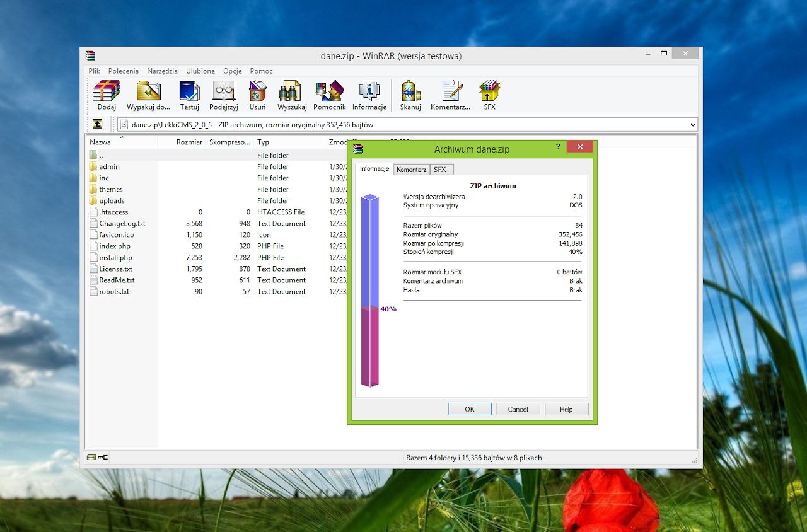Sort file list by Nazwa column header
This screenshot has height=532, width=807.
(x=101, y=142)
